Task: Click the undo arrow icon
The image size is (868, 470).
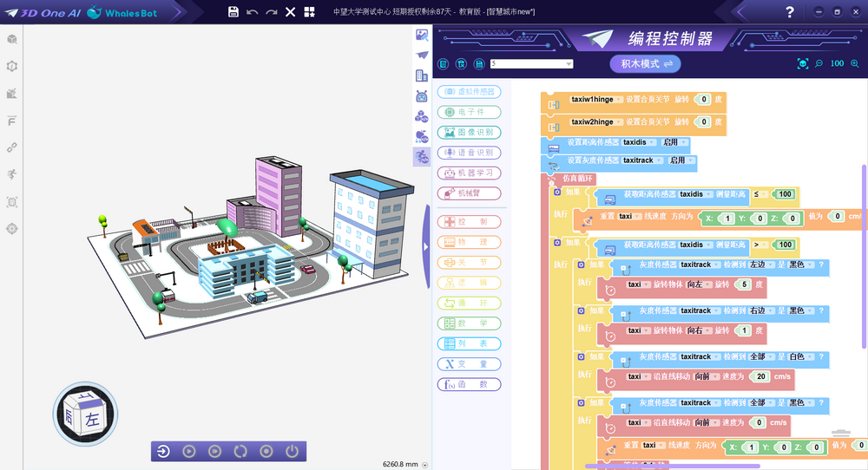Action: 253,12
